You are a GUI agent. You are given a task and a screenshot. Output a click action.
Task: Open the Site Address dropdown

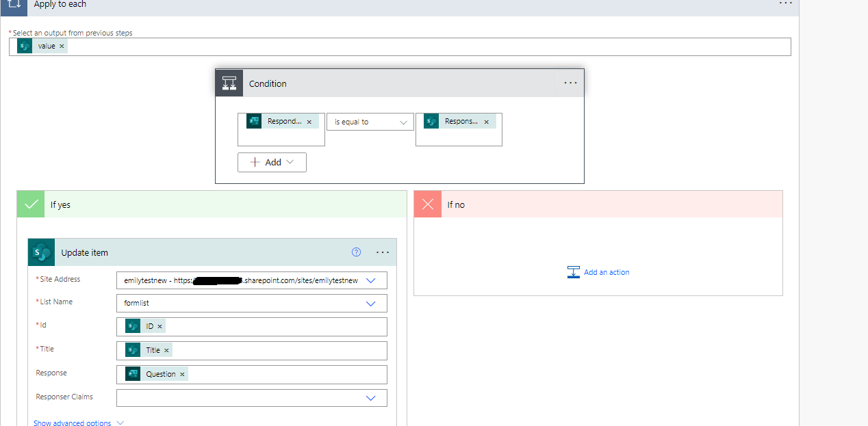(371, 280)
